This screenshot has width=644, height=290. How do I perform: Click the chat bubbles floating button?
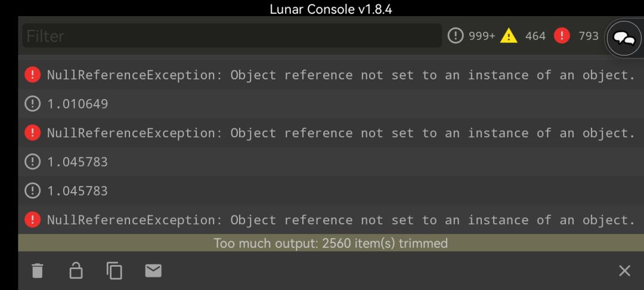(x=624, y=39)
